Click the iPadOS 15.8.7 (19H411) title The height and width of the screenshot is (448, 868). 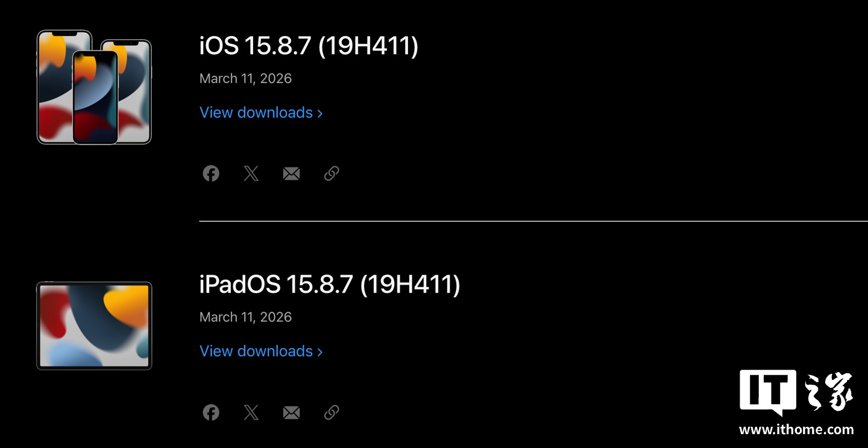[330, 285]
